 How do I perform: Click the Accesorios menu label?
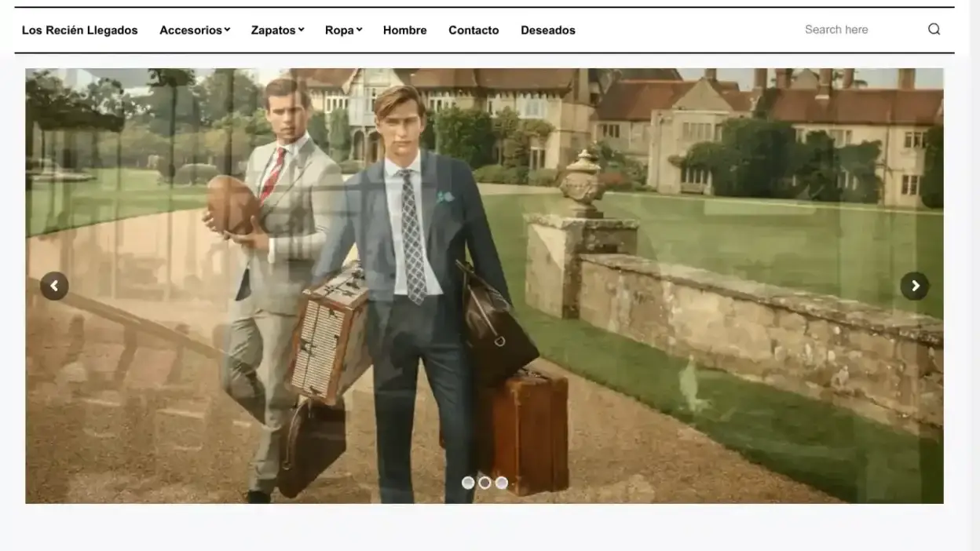(x=190, y=30)
